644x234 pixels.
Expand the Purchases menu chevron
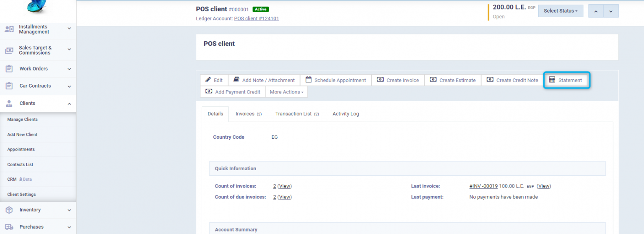click(69, 227)
